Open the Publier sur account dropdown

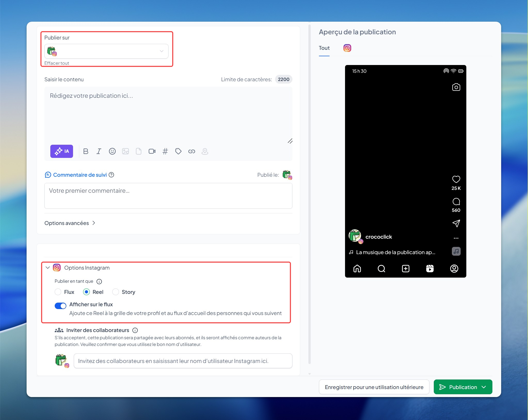point(106,51)
